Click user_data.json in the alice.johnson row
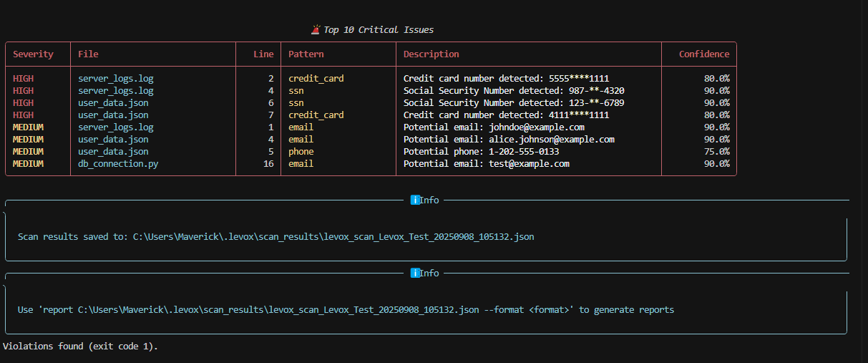 point(113,140)
